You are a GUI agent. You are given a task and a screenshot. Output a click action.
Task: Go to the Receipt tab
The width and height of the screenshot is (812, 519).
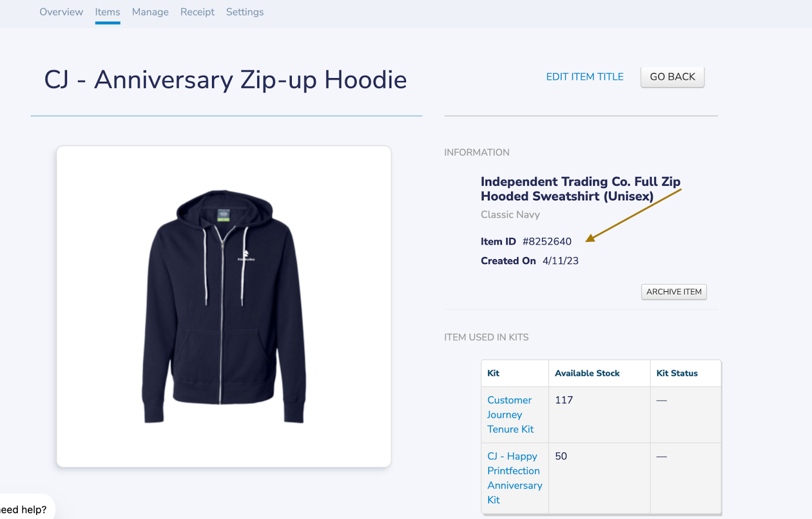[x=197, y=12]
